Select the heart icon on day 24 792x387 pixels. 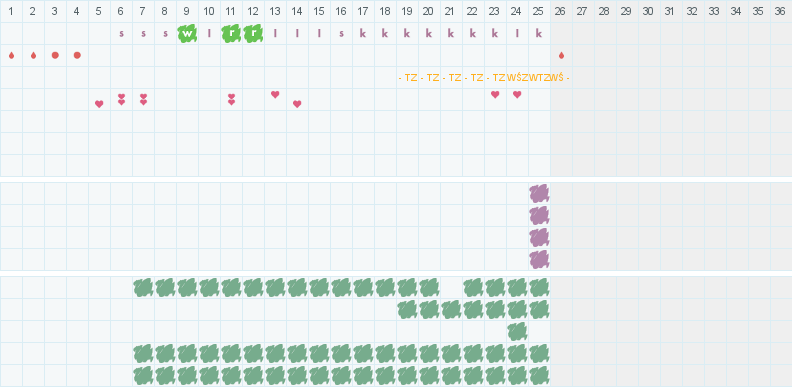(517, 94)
